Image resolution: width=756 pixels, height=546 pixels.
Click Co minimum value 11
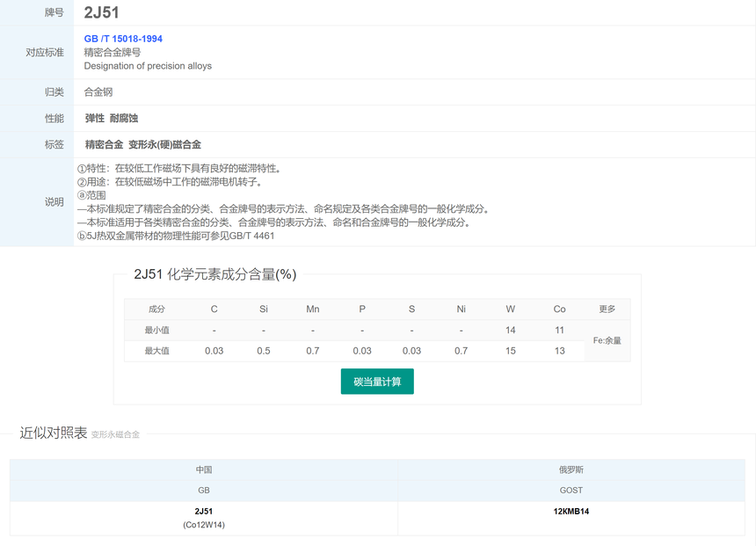(x=559, y=330)
